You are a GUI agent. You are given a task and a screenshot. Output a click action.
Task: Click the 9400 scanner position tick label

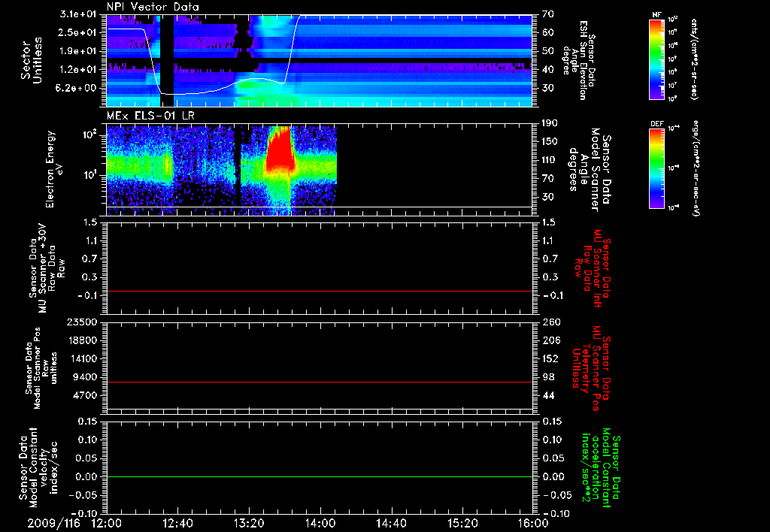pos(86,377)
